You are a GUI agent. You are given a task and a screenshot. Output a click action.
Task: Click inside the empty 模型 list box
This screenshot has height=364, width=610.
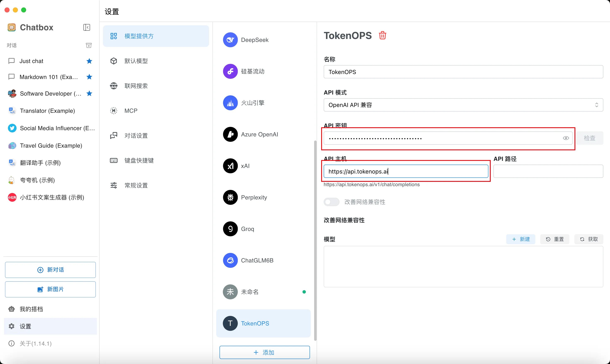pyautogui.click(x=463, y=267)
